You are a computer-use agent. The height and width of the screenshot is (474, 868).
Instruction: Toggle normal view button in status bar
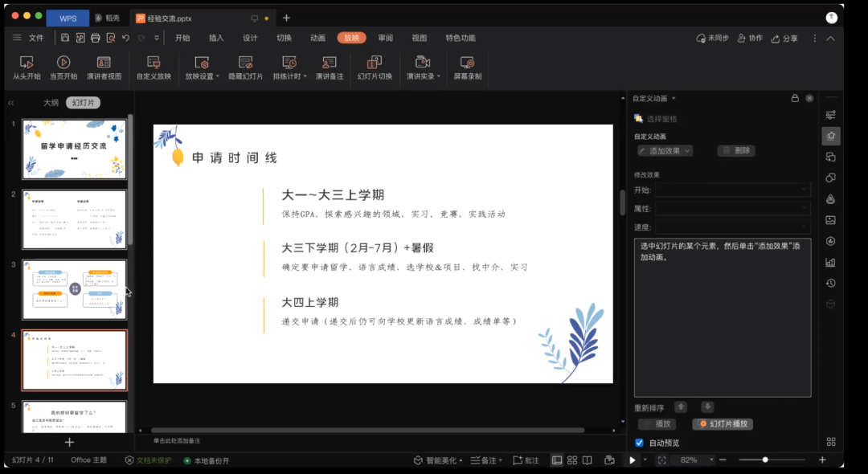[557, 460]
